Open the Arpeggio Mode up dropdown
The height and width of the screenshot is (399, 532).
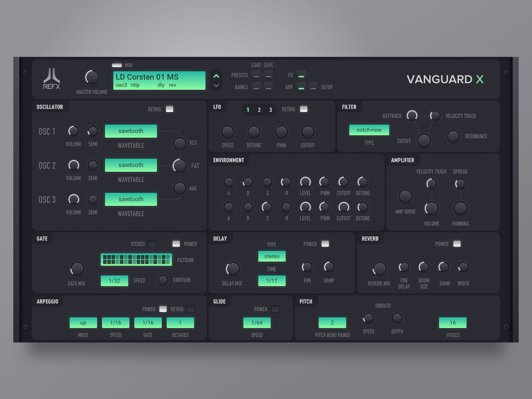tap(83, 323)
